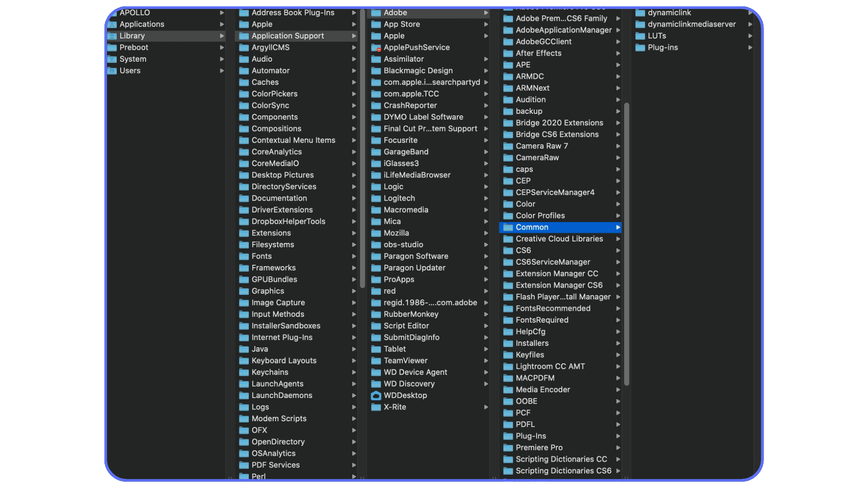Select the System folder icon

(x=112, y=59)
